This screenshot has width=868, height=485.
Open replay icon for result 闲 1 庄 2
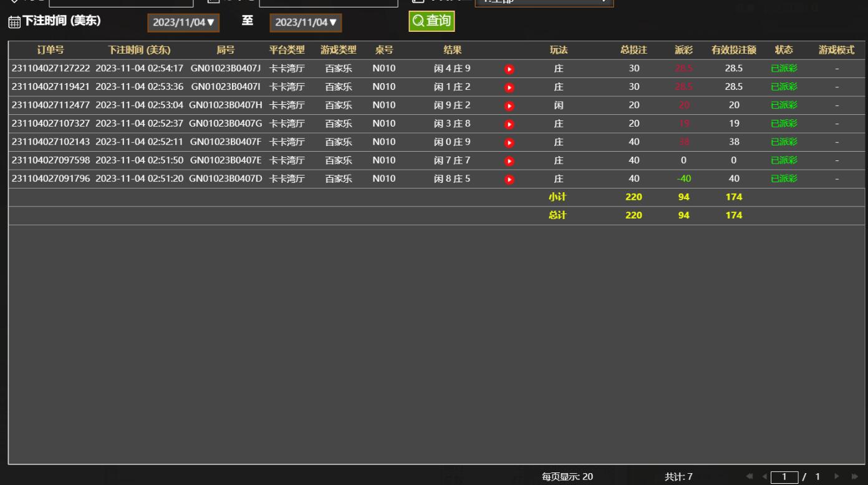tap(509, 87)
